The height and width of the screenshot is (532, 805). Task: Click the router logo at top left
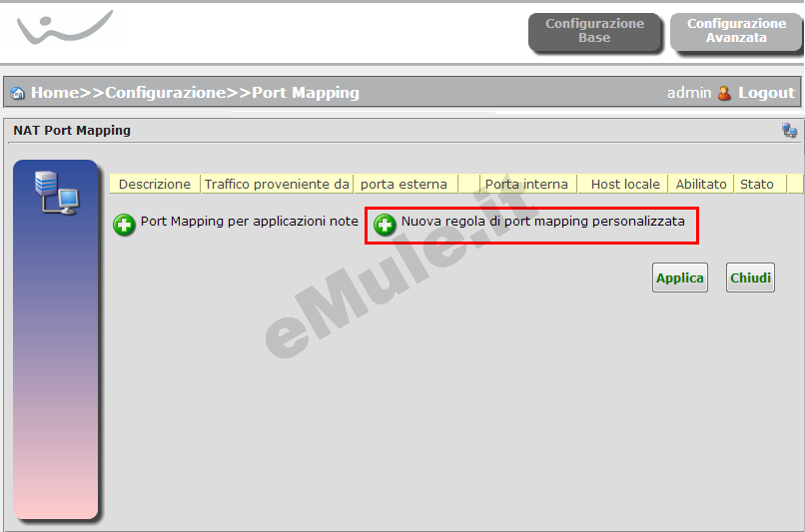click(x=64, y=27)
